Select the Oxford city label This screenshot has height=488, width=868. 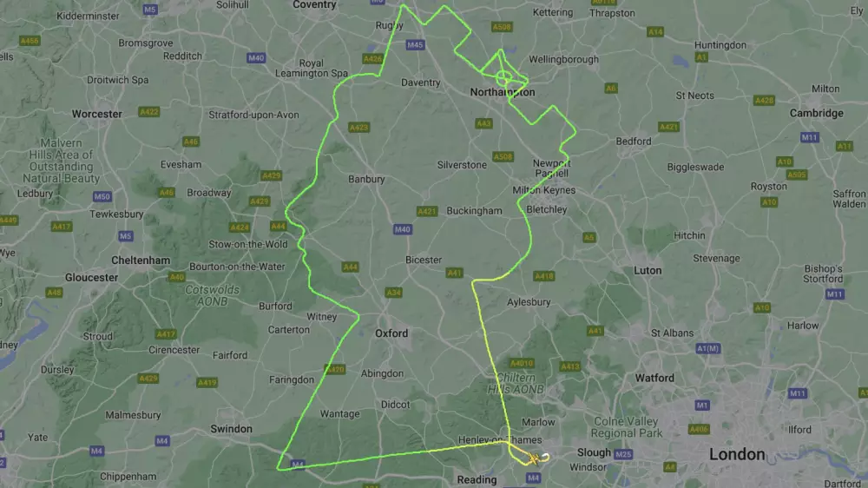[391, 333]
